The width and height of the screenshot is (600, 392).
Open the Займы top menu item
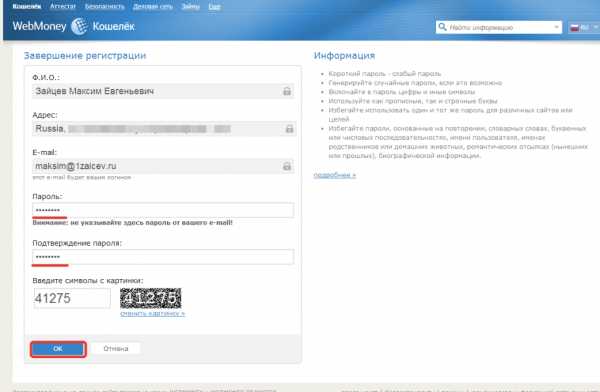point(191,7)
